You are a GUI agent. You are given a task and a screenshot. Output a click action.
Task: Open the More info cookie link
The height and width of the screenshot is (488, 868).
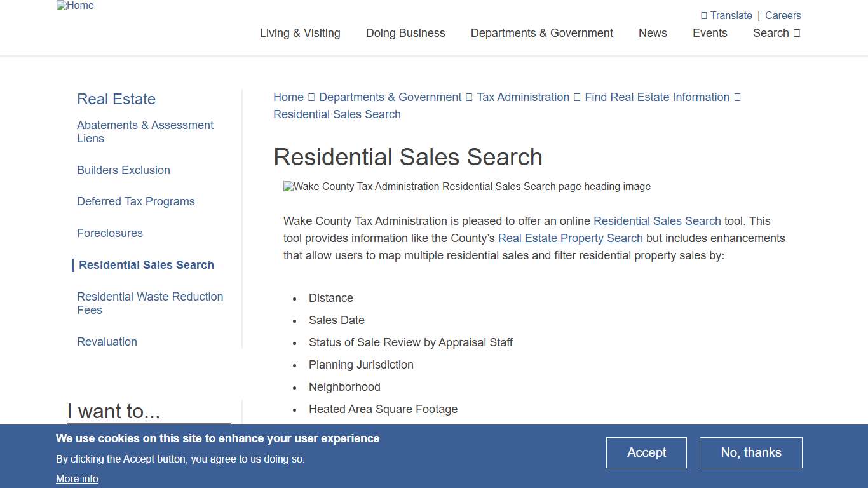point(77,478)
